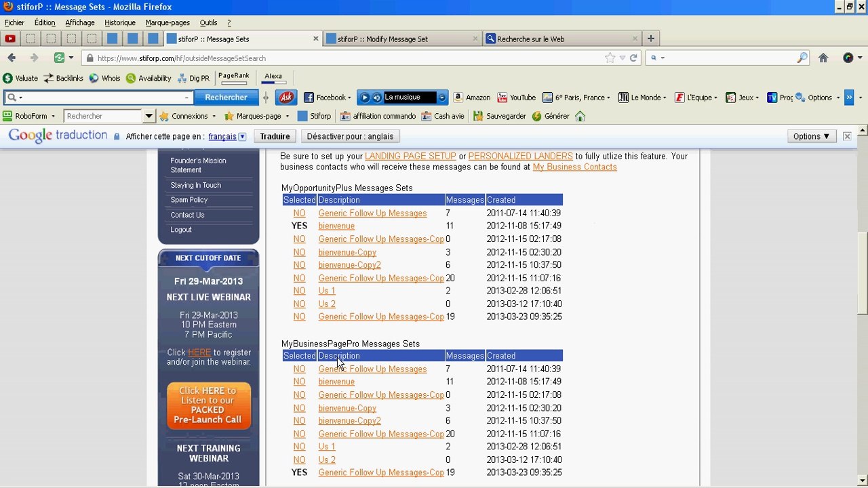Open the Affichage menu
The image size is (868, 488).
tap(80, 22)
